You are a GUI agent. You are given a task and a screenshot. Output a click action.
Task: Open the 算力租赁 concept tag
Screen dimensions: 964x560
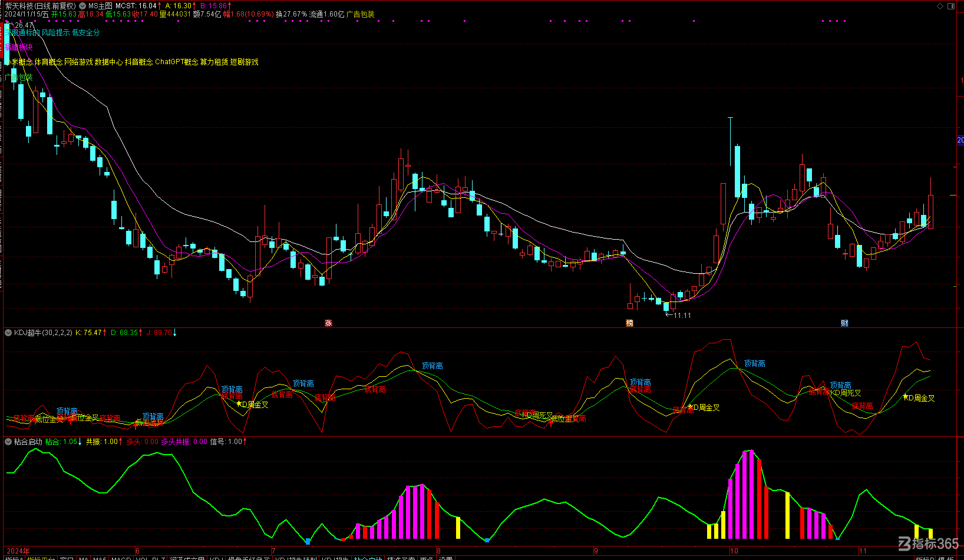[x=214, y=62]
